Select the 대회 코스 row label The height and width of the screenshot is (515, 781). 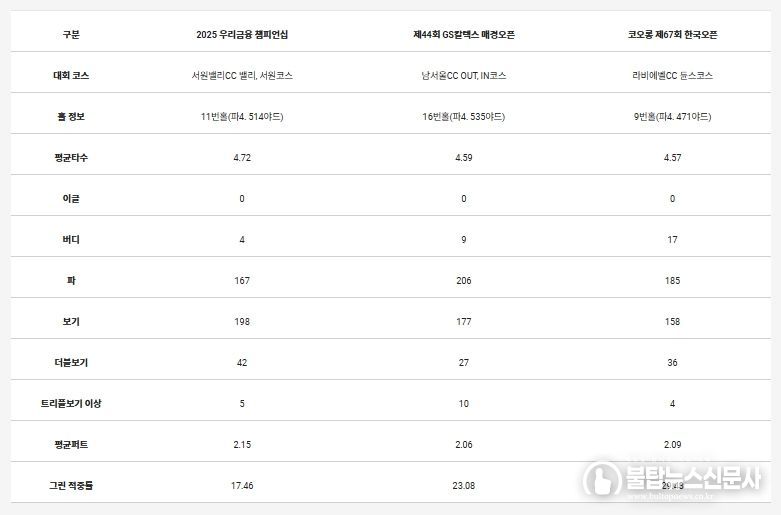(x=70, y=75)
